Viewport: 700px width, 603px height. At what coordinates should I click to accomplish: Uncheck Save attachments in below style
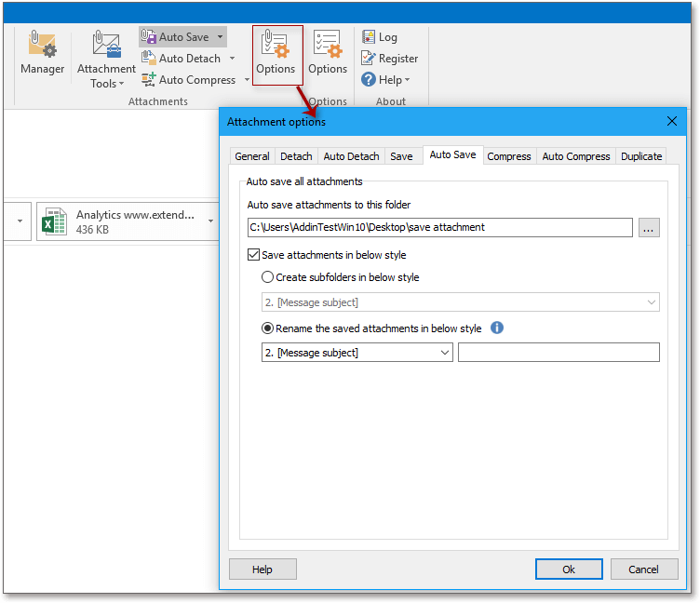click(254, 255)
